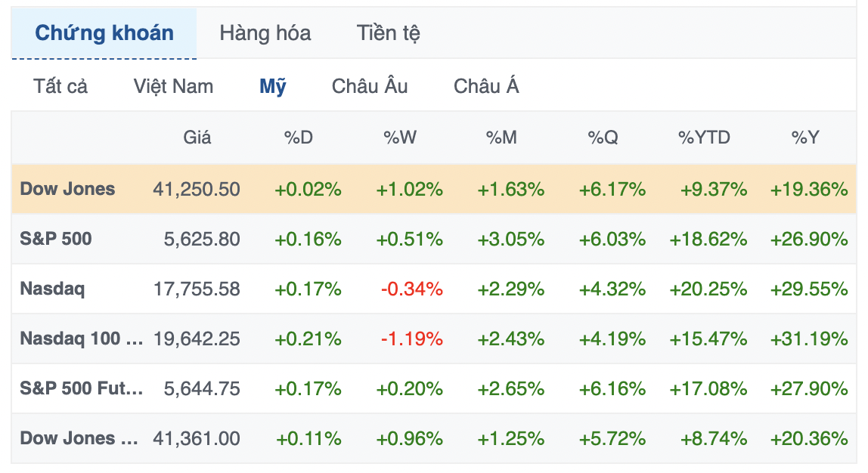This screenshot has width=868, height=473.
Task: Click the %YTD column header
Action: tap(704, 138)
